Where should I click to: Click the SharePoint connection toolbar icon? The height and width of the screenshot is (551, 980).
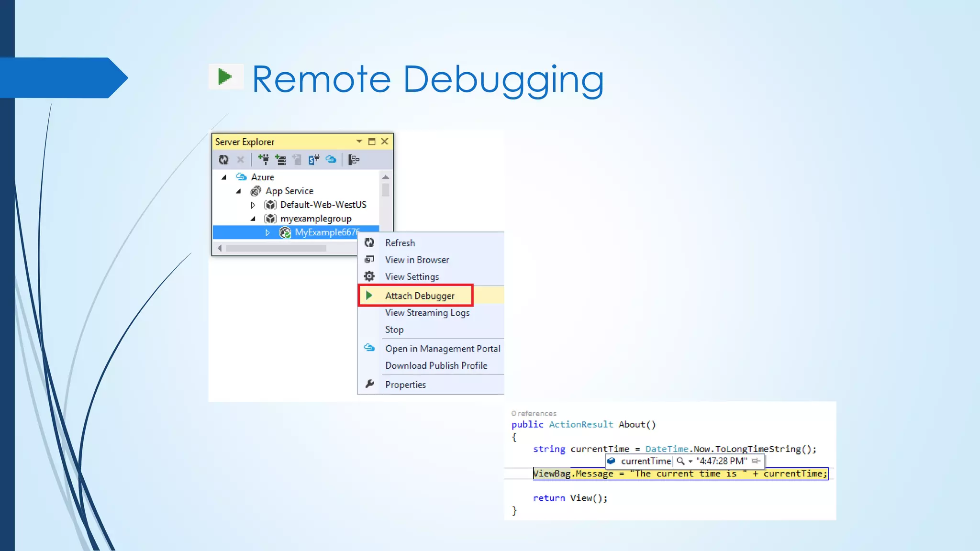(x=314, y=160)
